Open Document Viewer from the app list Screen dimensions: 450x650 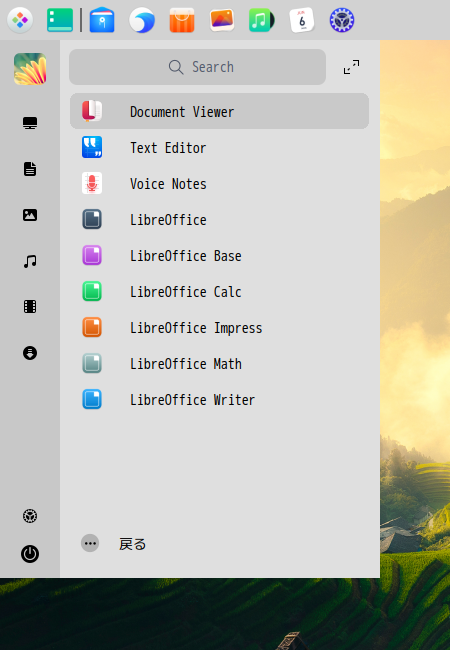pos(219,112)
